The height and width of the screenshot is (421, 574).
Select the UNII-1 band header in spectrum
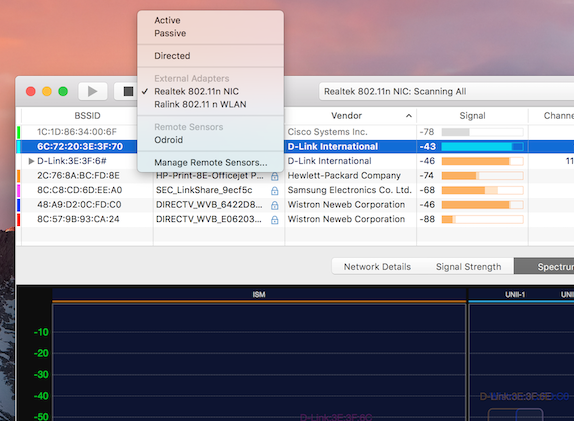coord(515,295)
